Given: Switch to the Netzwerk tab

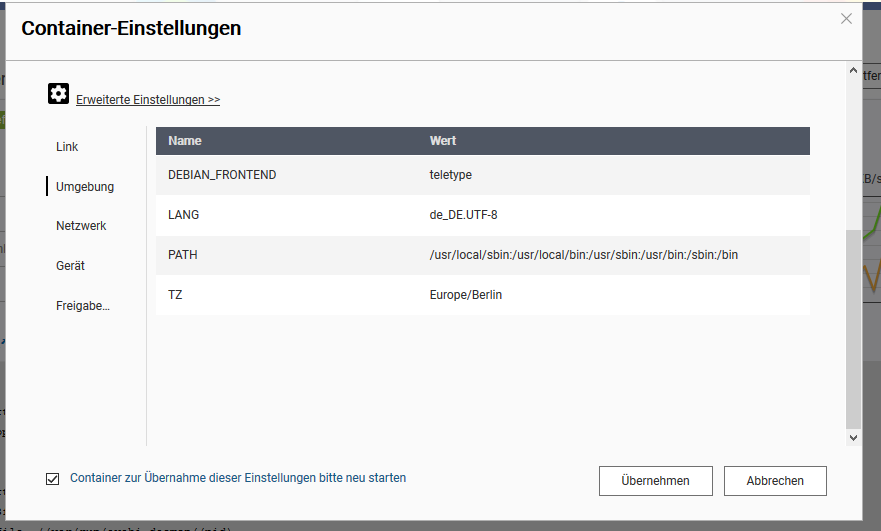Looking at the screenshot, I should (81, 226).
